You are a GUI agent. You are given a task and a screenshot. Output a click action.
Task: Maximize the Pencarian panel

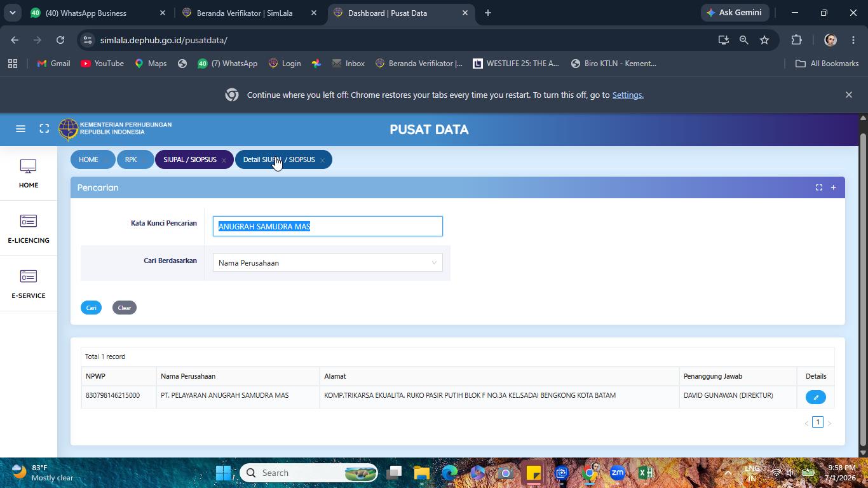click(x=819, y=187)
